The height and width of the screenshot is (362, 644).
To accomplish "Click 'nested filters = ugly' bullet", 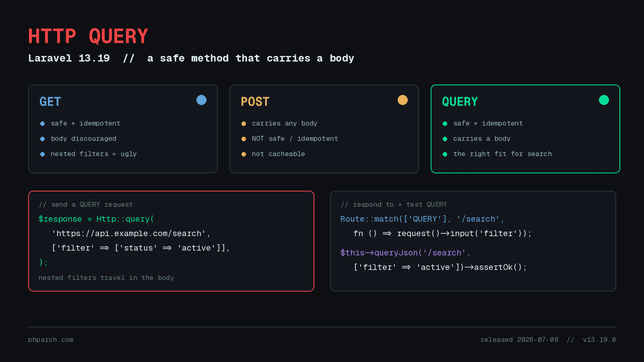I will point(93,154).
